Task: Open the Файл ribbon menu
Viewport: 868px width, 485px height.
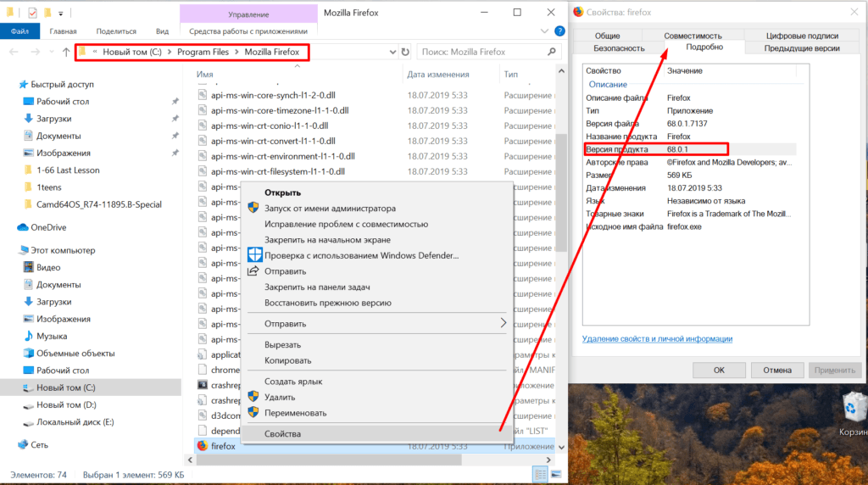Action: point(20,31)
